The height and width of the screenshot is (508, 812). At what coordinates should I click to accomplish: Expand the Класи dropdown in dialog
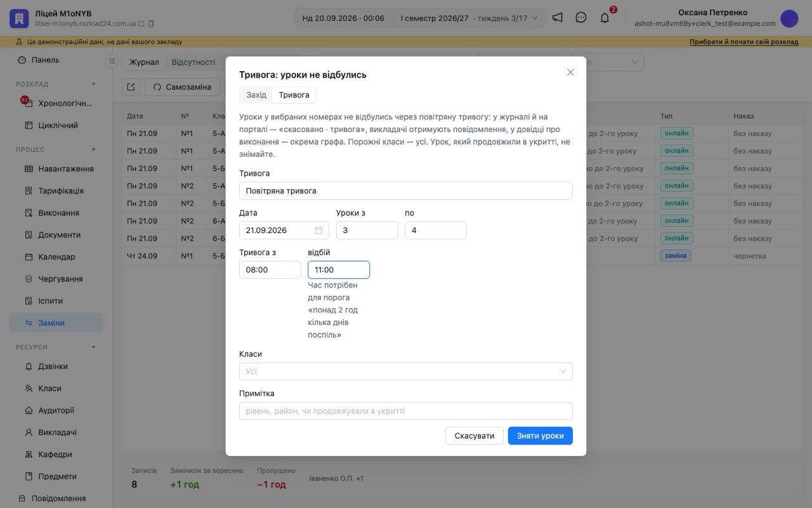tap(406, 371)
